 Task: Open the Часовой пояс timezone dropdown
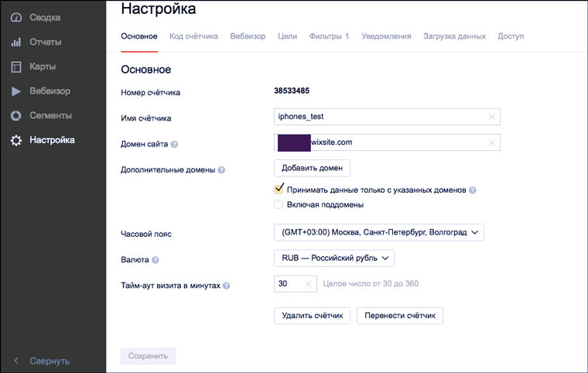379,232
